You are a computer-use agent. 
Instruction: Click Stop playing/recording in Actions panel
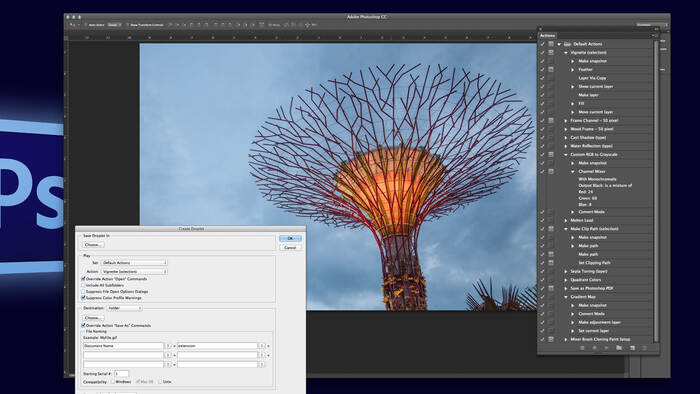pyautogui.click(x=582, y=348)
